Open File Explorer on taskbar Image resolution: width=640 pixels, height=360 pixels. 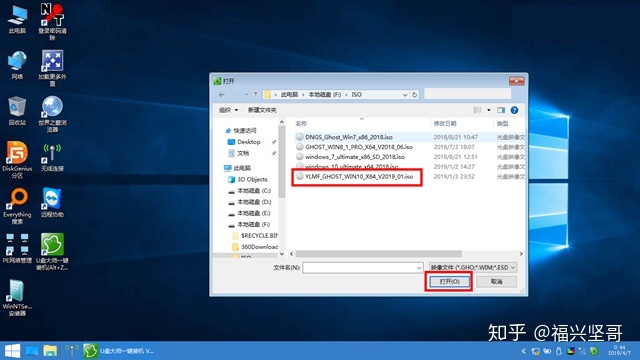(50, 351)
